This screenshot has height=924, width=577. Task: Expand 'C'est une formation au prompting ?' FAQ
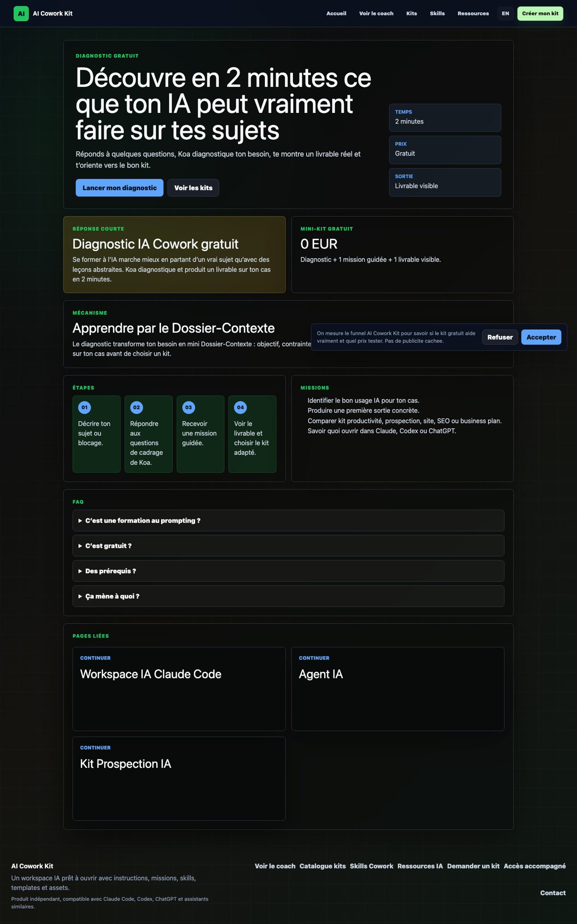point(288,520)
